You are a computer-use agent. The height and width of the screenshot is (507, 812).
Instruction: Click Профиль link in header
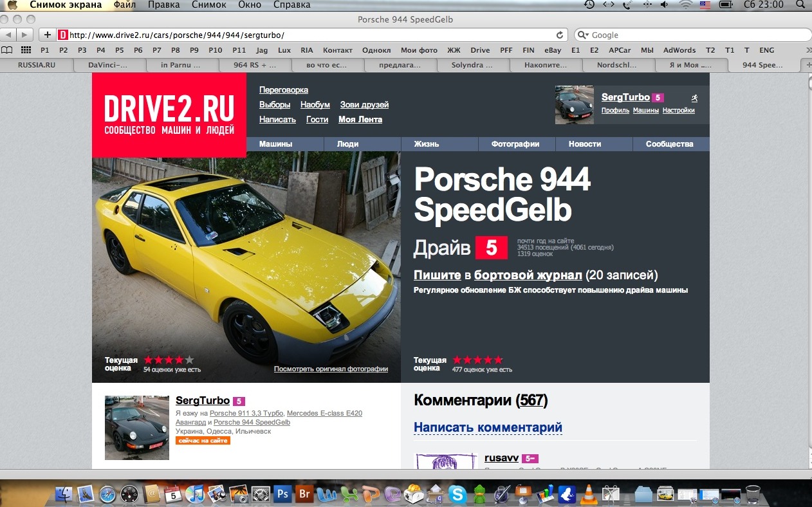click(x=615, y=111)
